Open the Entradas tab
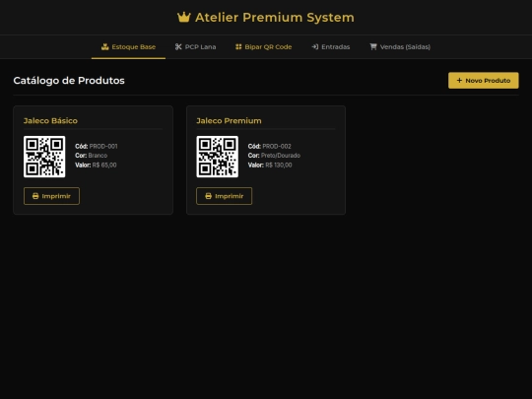 tap(331, 47)
